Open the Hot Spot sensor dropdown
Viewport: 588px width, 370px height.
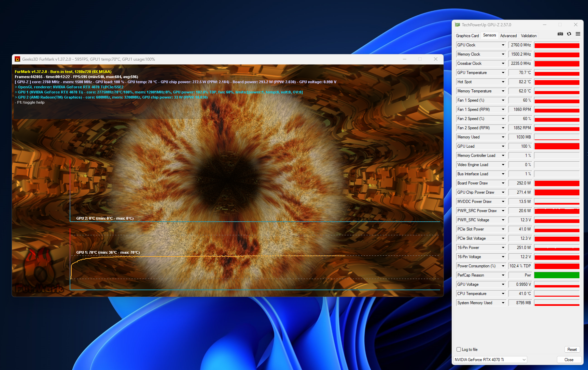pos(503,82)
